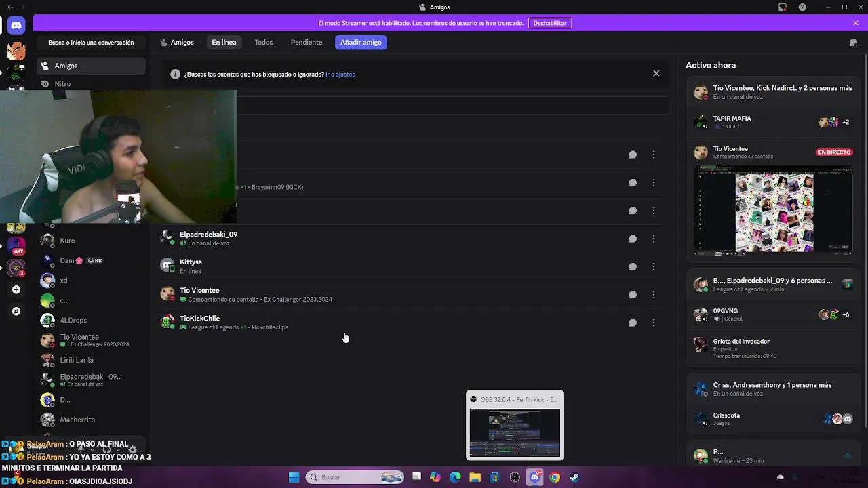Screen dimensions: 868x488
Task: Click the OBS 32.0.4 window preview thumbnail
Action: 515,432
